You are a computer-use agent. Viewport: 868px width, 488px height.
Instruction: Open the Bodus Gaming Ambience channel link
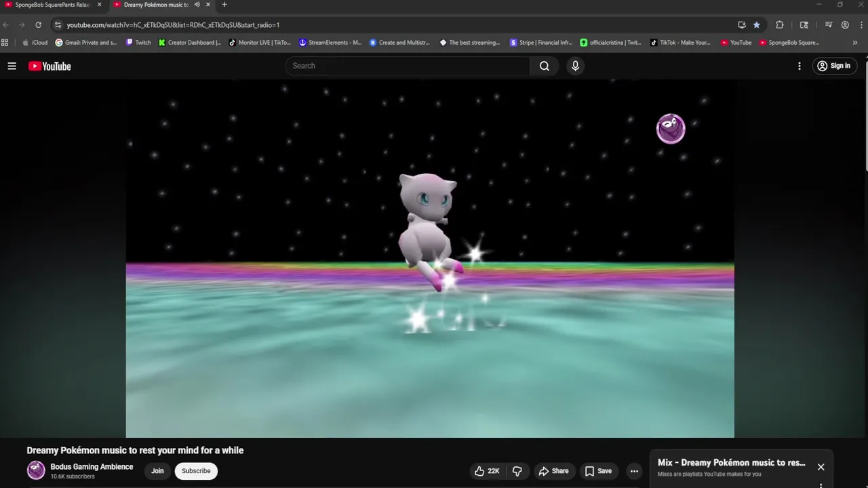[92, 467]
